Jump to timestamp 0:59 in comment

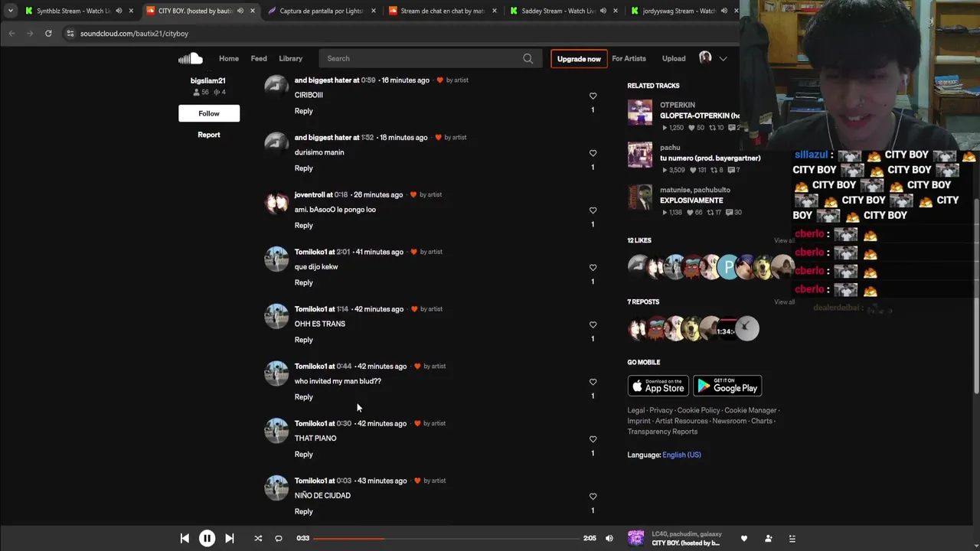(368, 80)
